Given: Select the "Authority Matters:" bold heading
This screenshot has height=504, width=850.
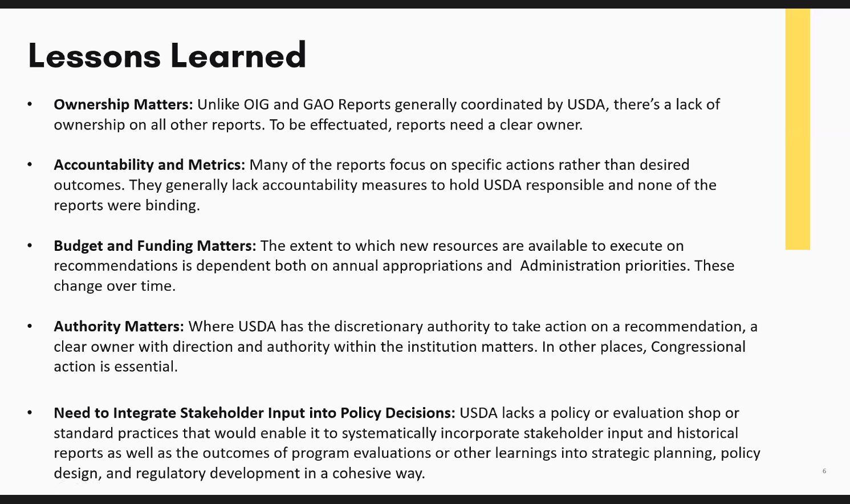Looking at the screenshot, I should pyautogui.click(x=119, y=327).
